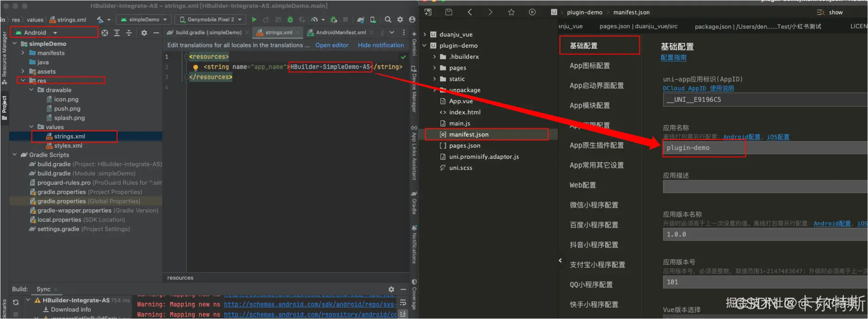The height and width of the screenshot is (319, 868).
Task: Run the app with the green play button
Action: coord(254,19)
